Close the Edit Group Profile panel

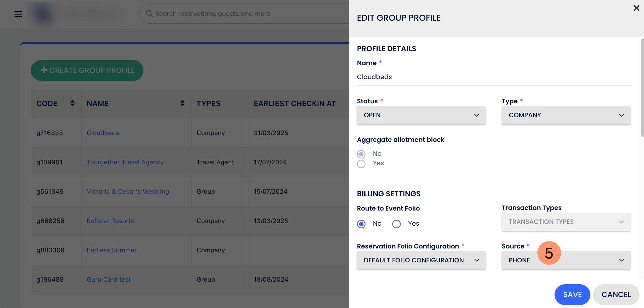[x=636, y=8]
